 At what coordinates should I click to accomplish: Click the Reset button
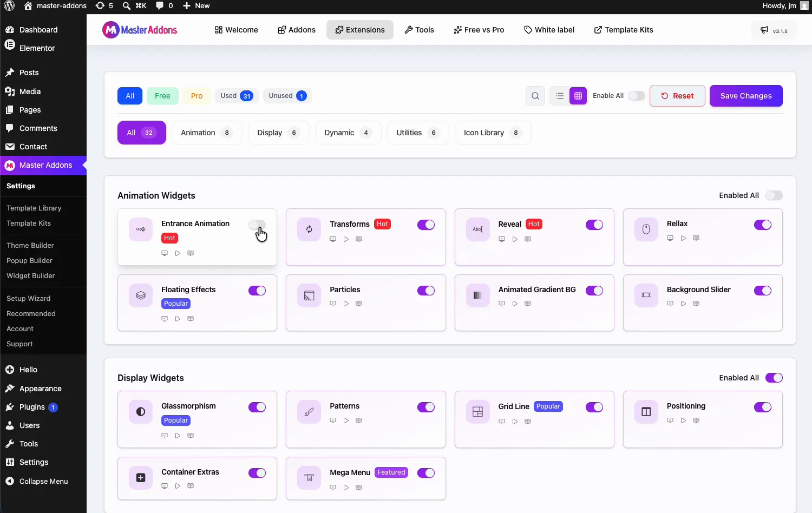pyautogui.click(x=677, y=96)
